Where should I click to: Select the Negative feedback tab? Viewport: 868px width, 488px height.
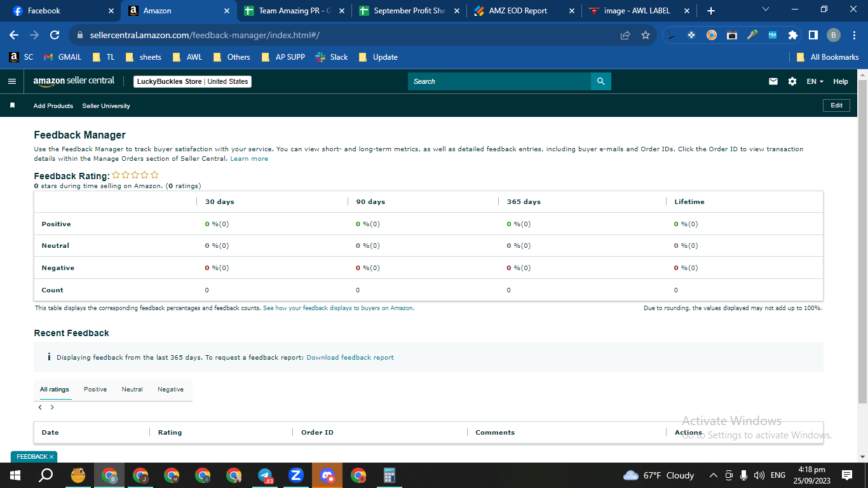click(170, 390)
